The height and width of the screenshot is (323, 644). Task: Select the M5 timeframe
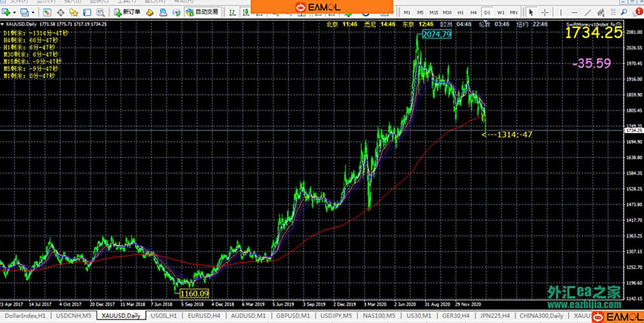pos(420,12)
